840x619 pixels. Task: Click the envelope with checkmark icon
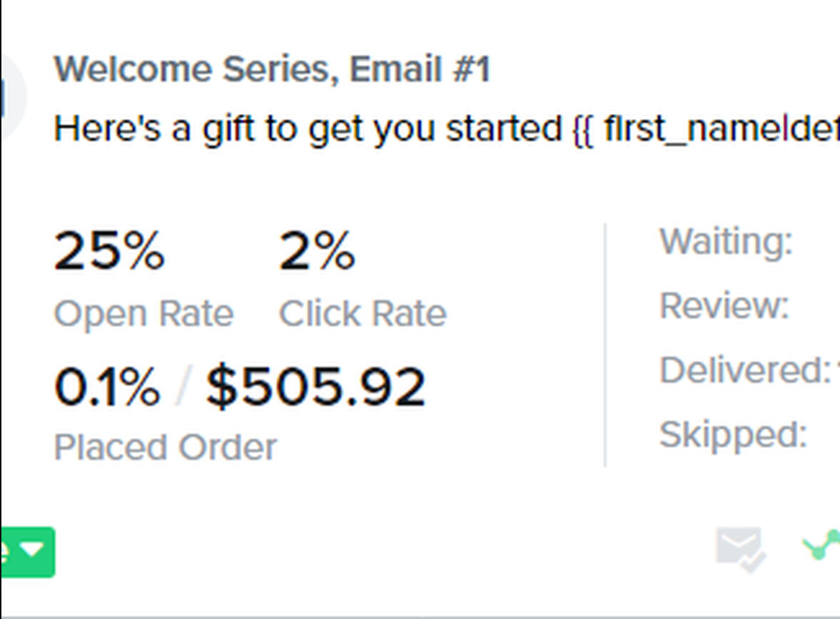740,548
